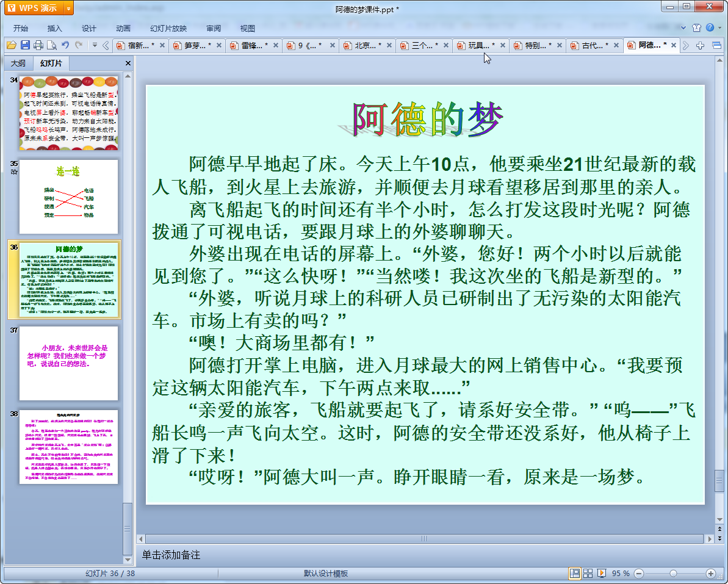Collapse the ribbon with the blue chevron

pos(683,28)
